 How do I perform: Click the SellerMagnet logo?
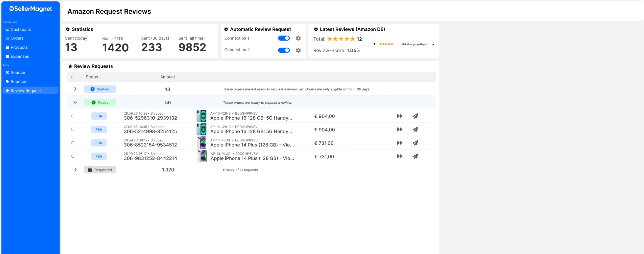31,9
